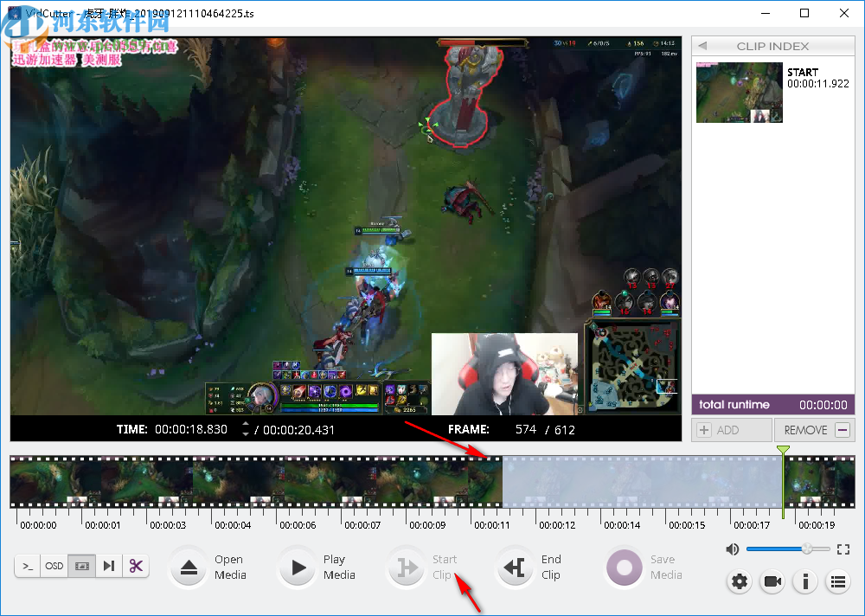Click the ADD clip button

[x=732, y=430]
